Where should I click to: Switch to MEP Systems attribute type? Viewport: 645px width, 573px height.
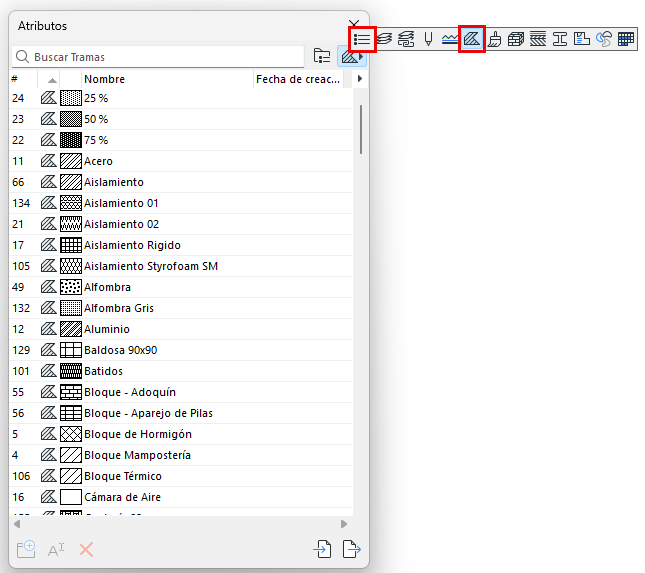point(604,39)
